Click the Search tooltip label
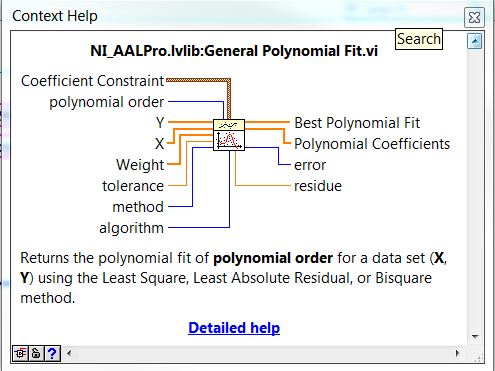 coord(419,39)
